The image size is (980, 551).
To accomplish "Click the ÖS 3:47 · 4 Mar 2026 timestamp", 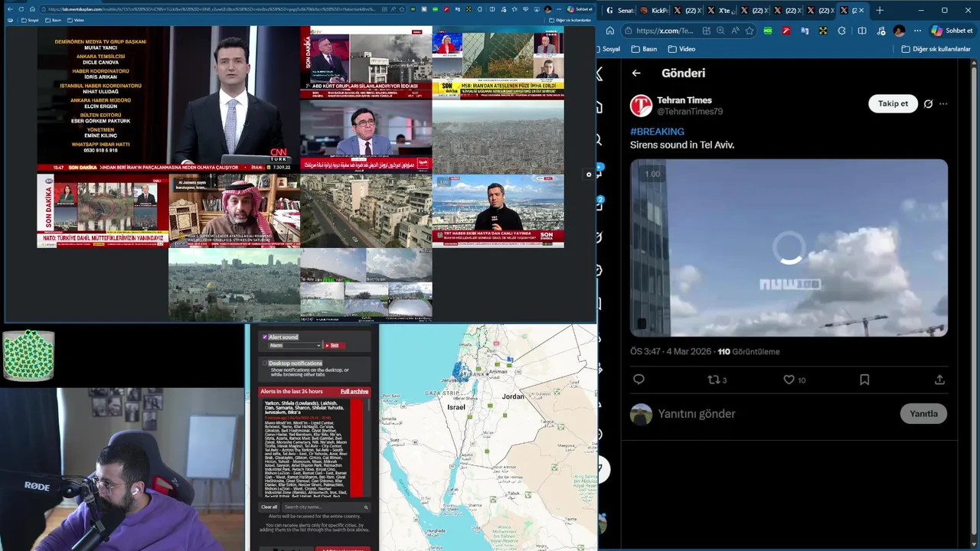I will (671, 352).
